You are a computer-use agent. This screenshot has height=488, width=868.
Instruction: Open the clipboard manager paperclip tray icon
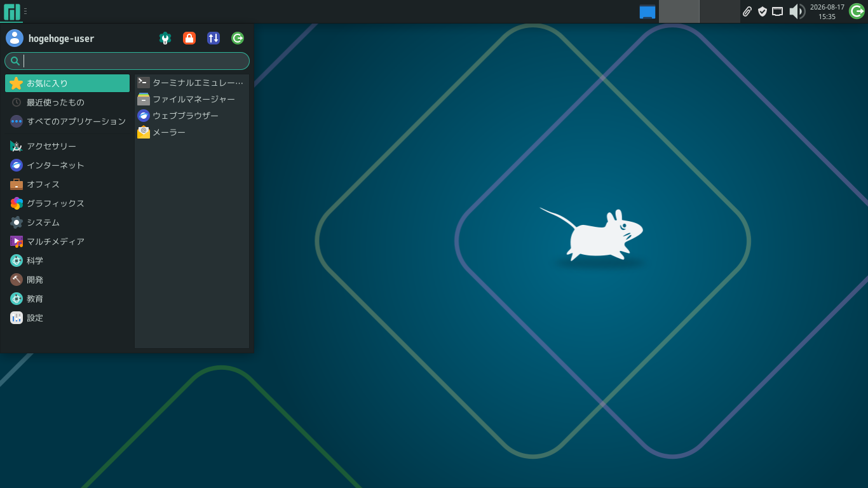pyautogui.click(x=747, y=11)
